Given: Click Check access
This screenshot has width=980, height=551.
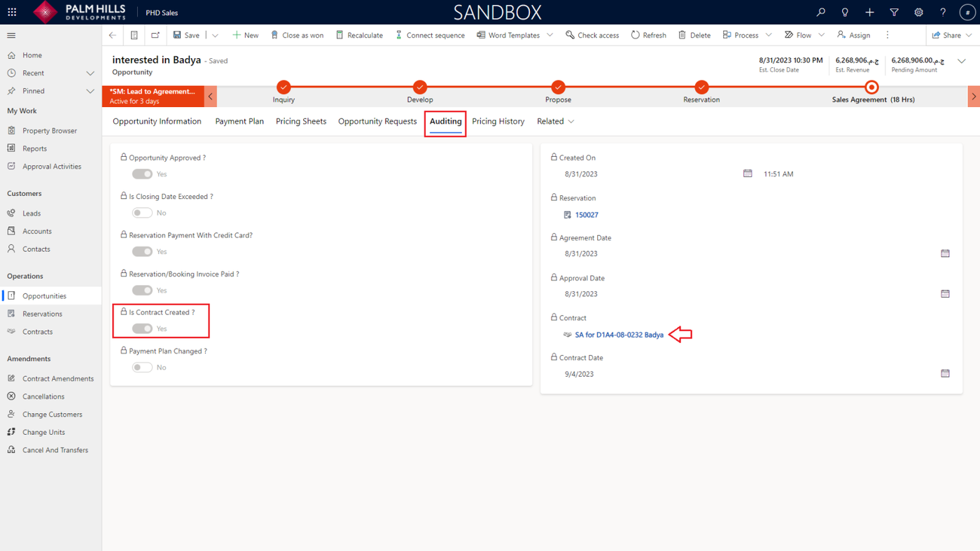Looking at the screenshot, I should [x=592, y=35].
